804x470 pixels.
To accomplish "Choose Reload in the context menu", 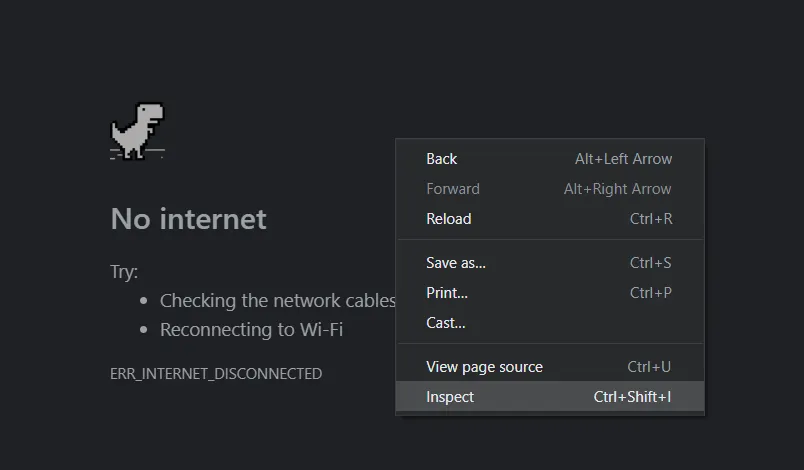I will (x=448, y=219).
